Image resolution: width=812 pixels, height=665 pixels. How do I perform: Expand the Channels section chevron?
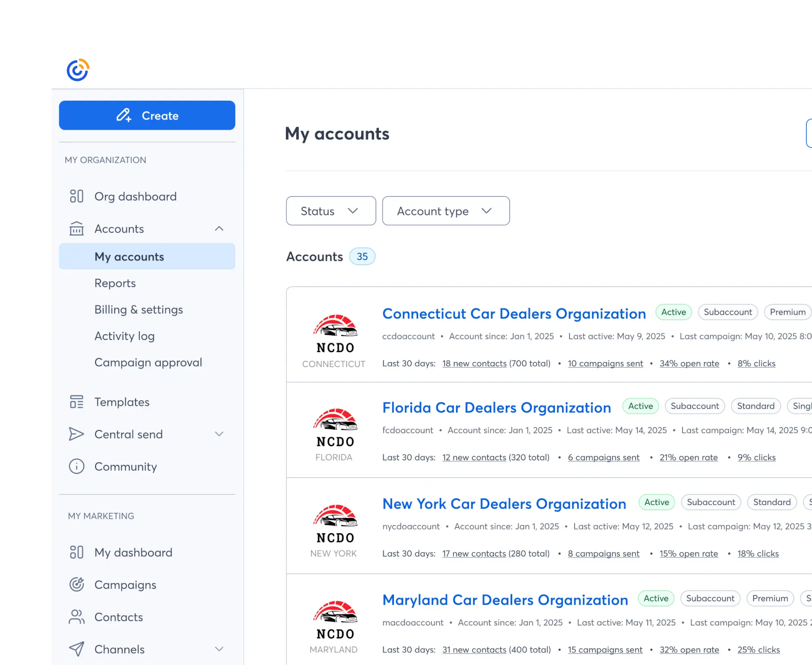pos(220,649)
